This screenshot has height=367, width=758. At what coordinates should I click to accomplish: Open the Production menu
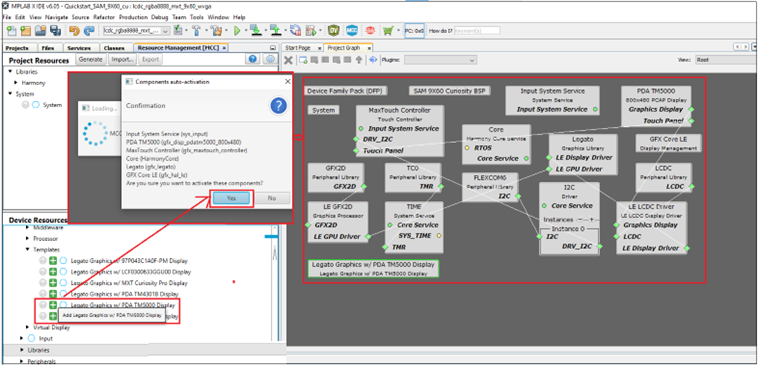[133, 17]
